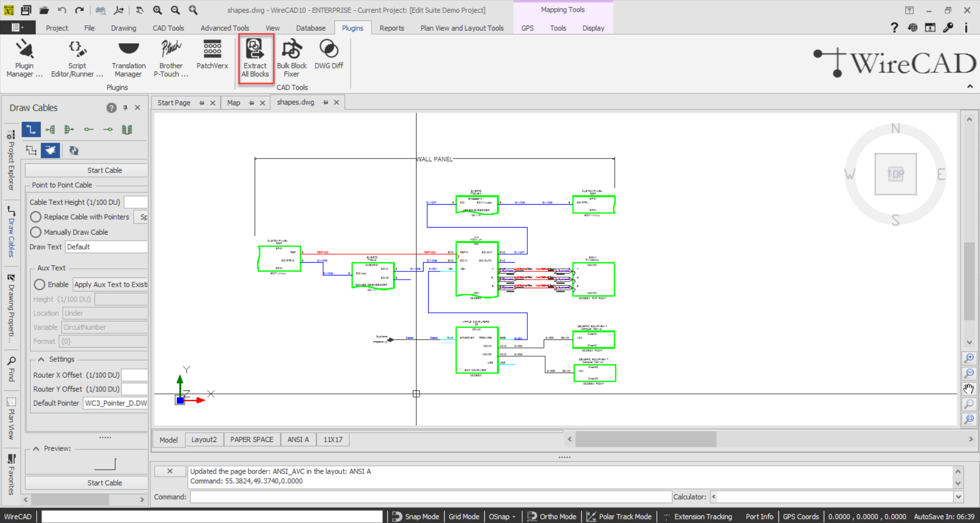This screenshot has width=980, height=523.
Task: Click the pan hand icon beside canvas
Action: point(969,389)
